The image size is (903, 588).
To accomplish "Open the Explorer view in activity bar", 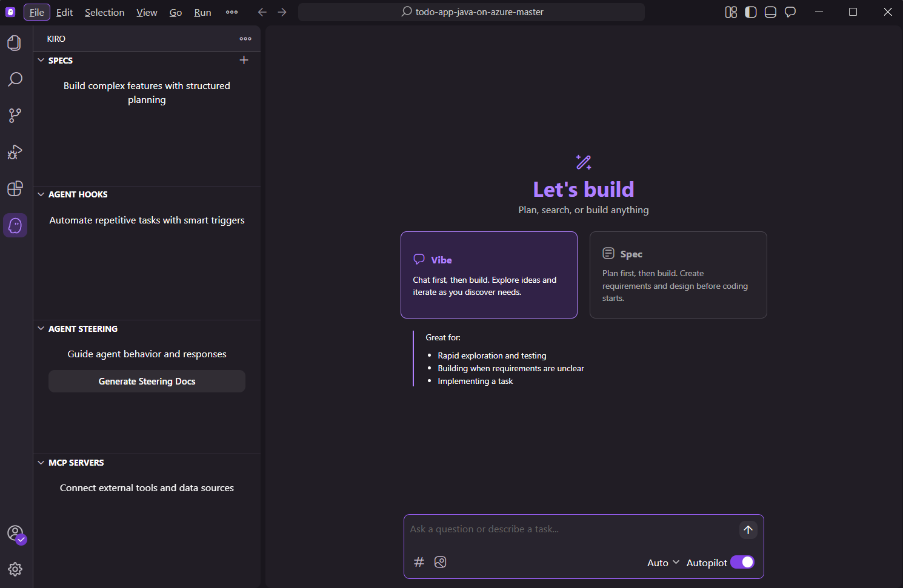I will pos(15,43).
